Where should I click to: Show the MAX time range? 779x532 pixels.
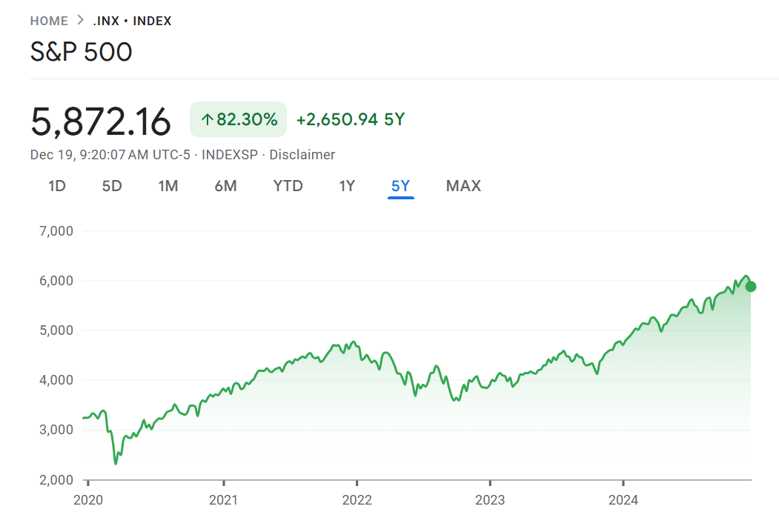pos(463,186)
